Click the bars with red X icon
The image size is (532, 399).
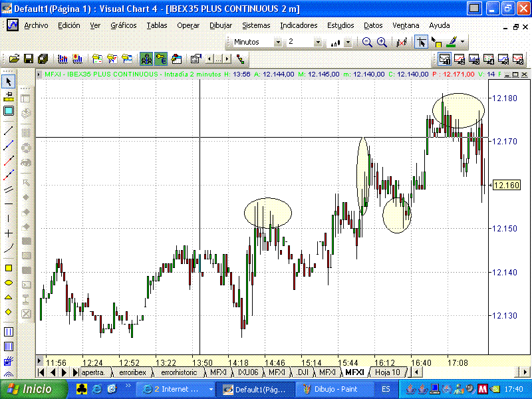point(402,43)
